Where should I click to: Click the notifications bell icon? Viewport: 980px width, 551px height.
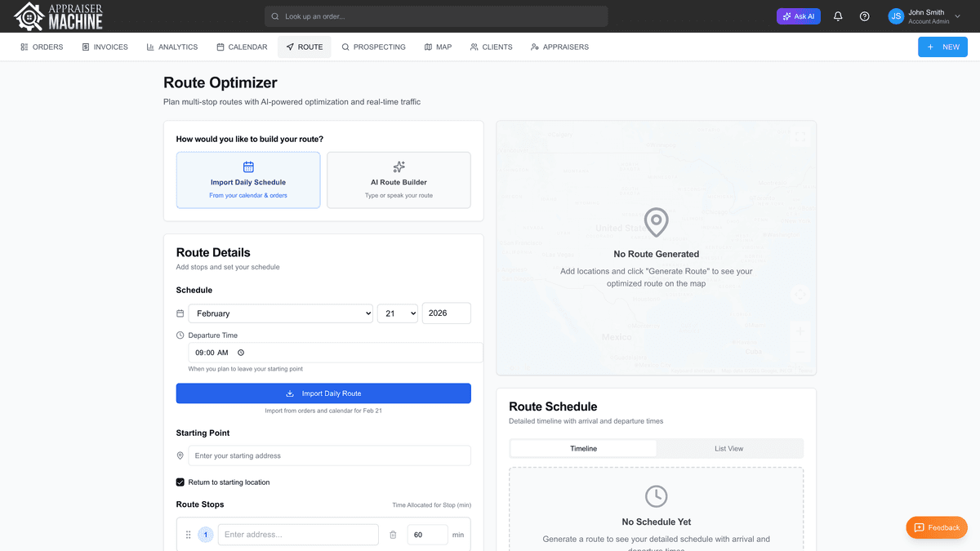pos(838,16)
